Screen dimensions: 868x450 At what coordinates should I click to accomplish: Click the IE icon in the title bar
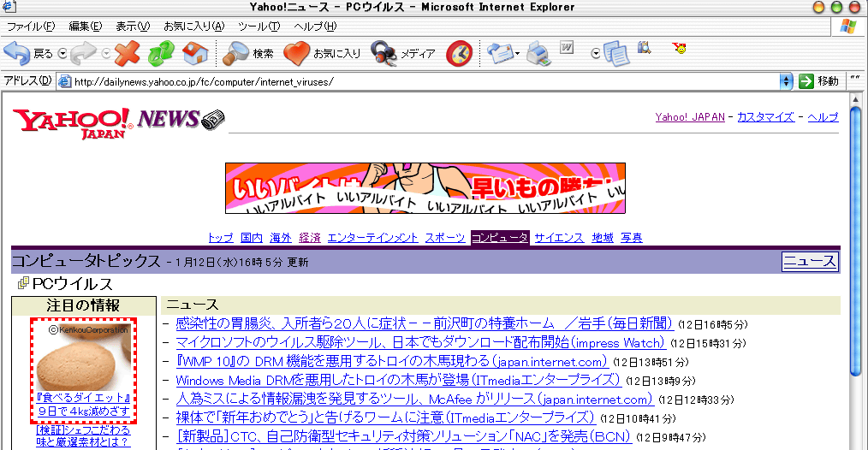(9, 7)
